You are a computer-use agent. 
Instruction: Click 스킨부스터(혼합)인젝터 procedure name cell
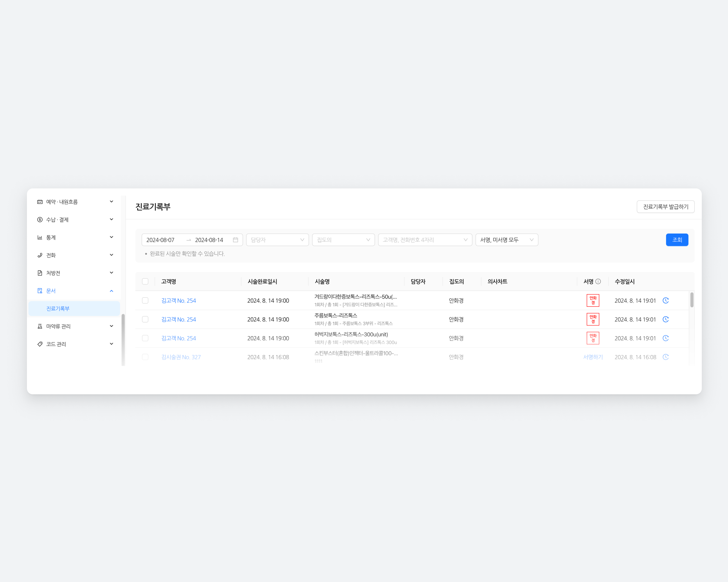(x=356, y=357)
